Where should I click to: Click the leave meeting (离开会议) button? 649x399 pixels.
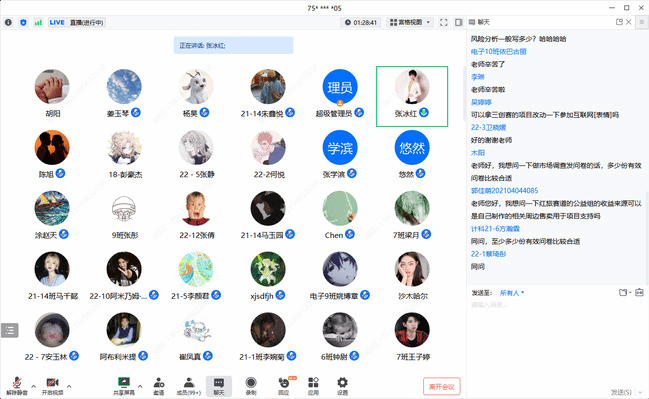(x=442, y=387)
